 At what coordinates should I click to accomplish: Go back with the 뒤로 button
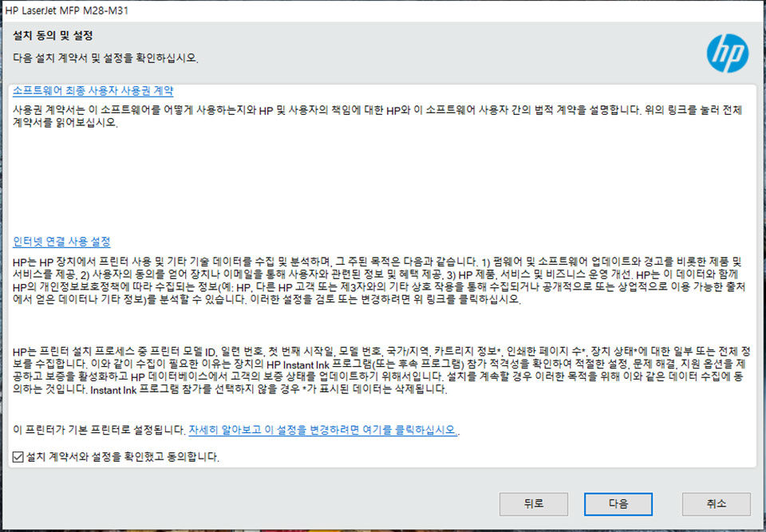click(x=534, y=504)
